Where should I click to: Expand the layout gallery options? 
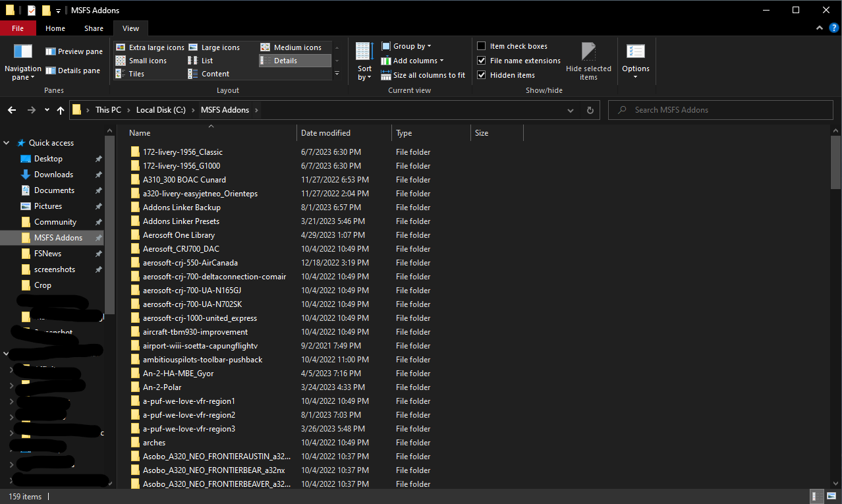pos(337,73)
